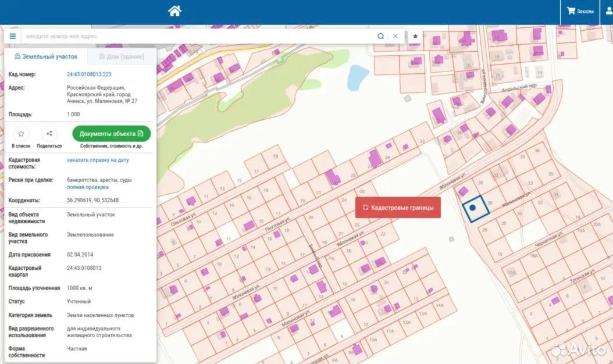Screen dimensions: 613x364
Task: Click the date value 02.04.2014
Action: tap(80, 255)
